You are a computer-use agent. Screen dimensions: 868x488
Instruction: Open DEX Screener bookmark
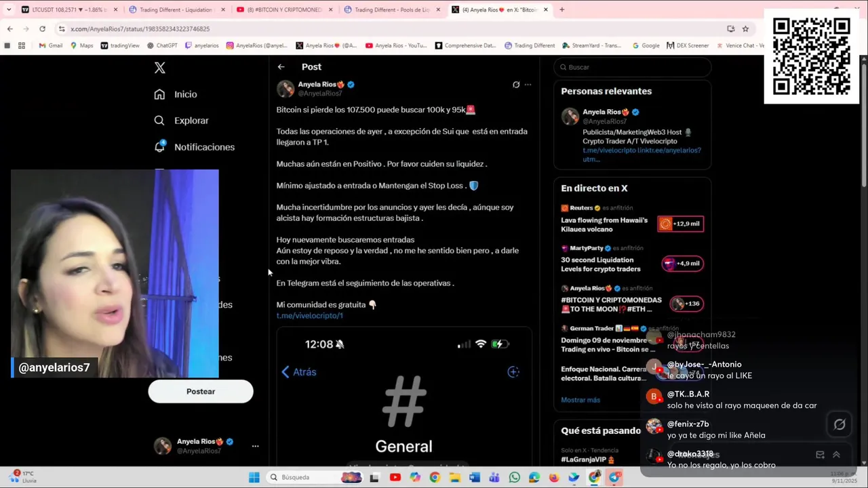[x=688, y=45]
